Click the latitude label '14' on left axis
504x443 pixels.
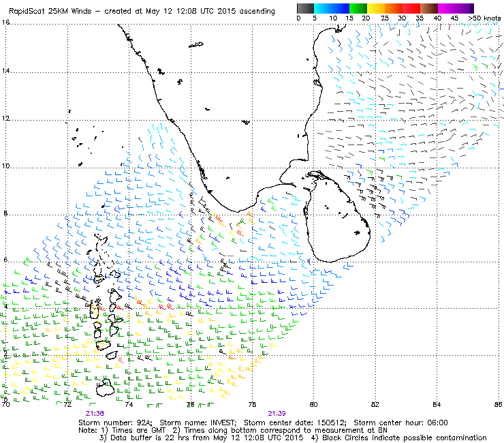(5, 70)
